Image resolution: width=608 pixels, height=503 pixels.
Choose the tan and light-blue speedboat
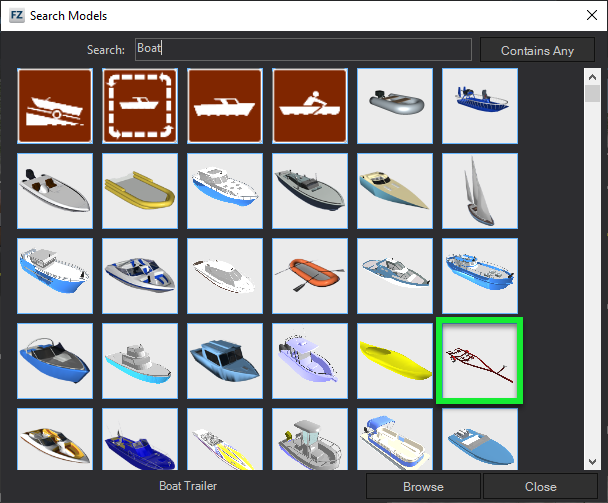pyautogui.click(x=395, y=191)
